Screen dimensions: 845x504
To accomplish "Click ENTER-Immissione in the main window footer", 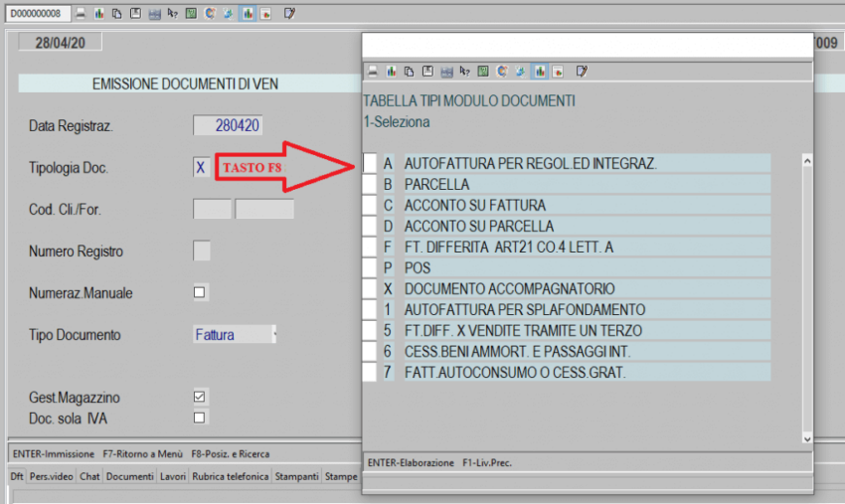I will [x=54, y=454].
